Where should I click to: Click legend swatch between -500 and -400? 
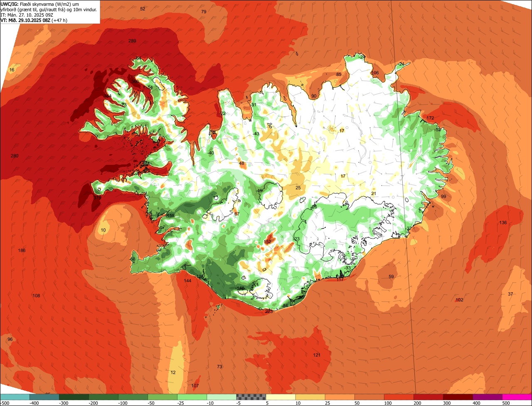15,397
